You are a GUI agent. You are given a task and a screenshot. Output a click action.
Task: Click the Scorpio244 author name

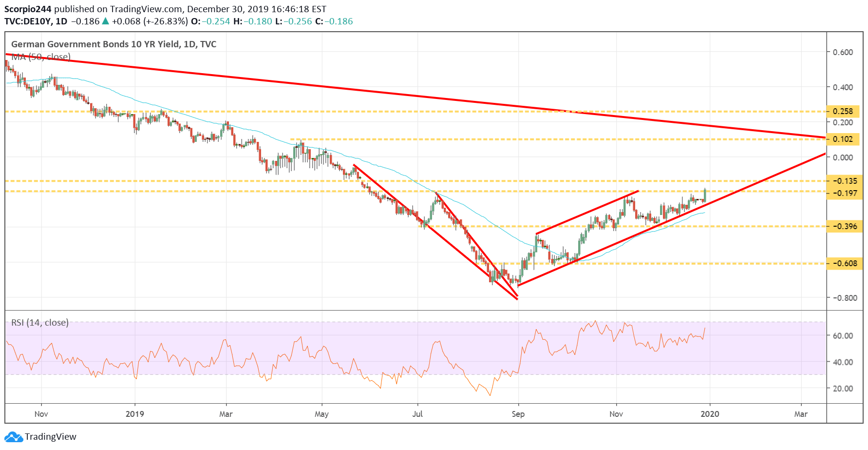tap(28, 9)
